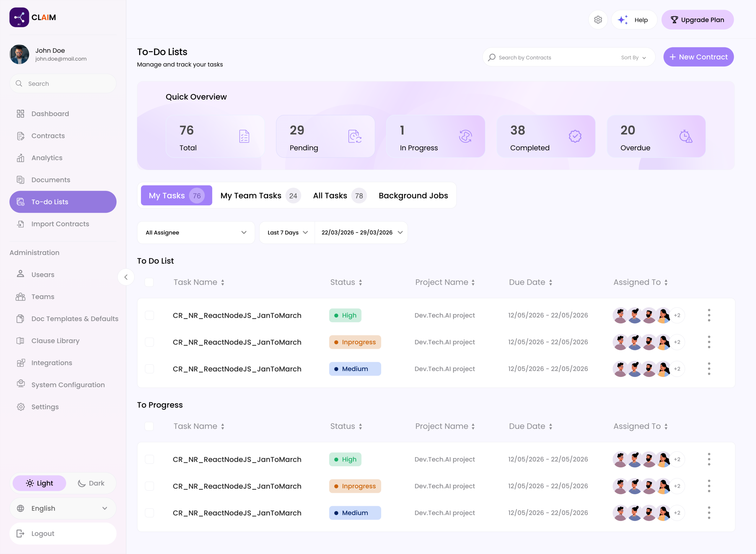The height and width of the screenshot is (554, 756).
Task: Check the Medium task in To Progress
Action: (149, 513)
